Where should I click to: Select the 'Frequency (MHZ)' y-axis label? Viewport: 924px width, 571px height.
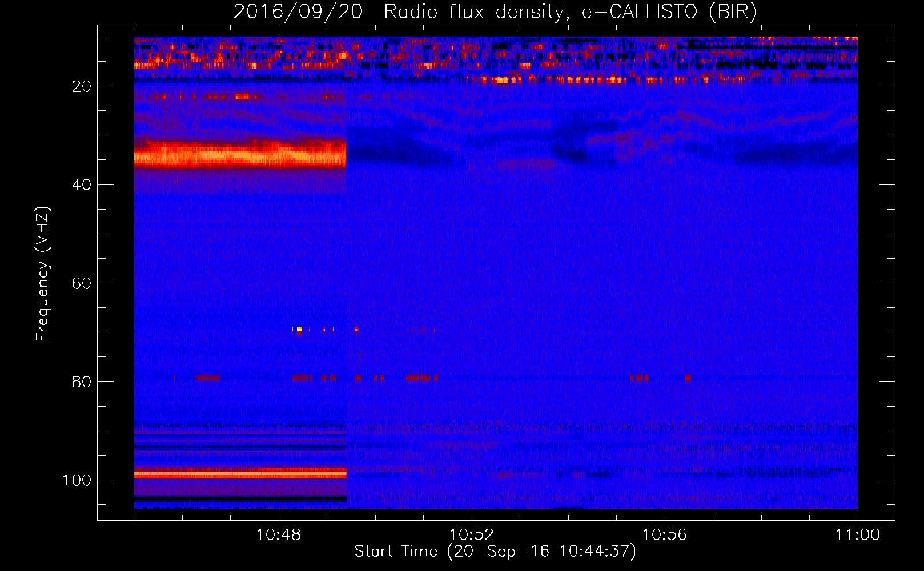(43, 274)
